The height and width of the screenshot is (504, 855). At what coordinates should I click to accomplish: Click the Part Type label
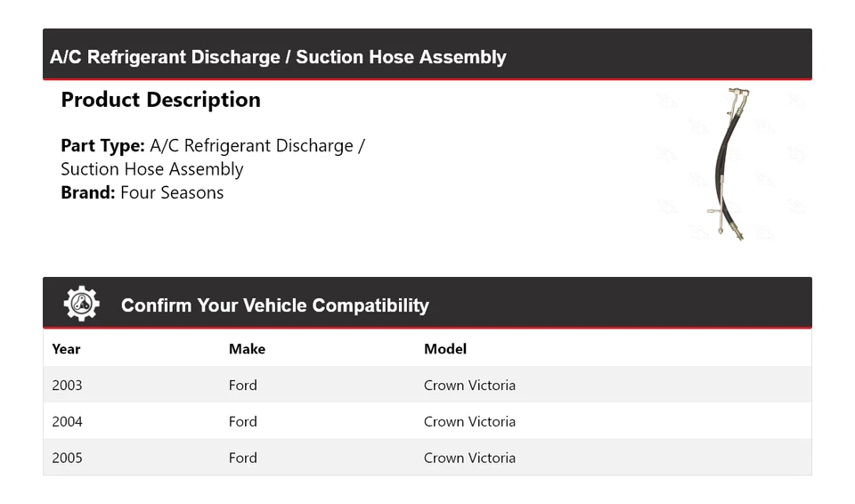(x=102, y=146)
